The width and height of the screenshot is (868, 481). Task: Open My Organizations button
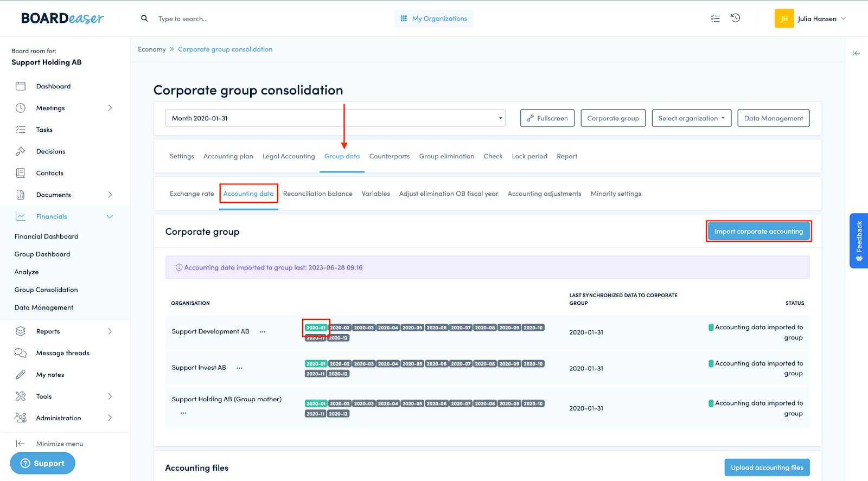(x=434, y=18)
